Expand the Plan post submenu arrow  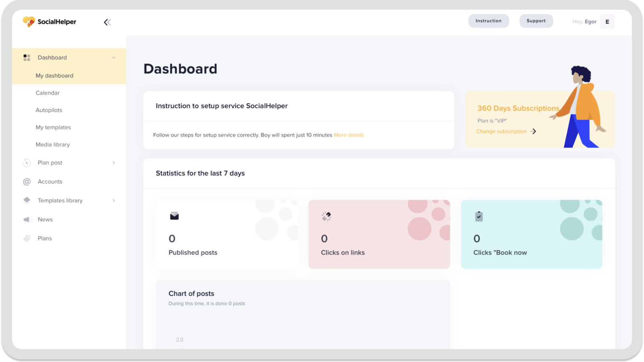114,162
